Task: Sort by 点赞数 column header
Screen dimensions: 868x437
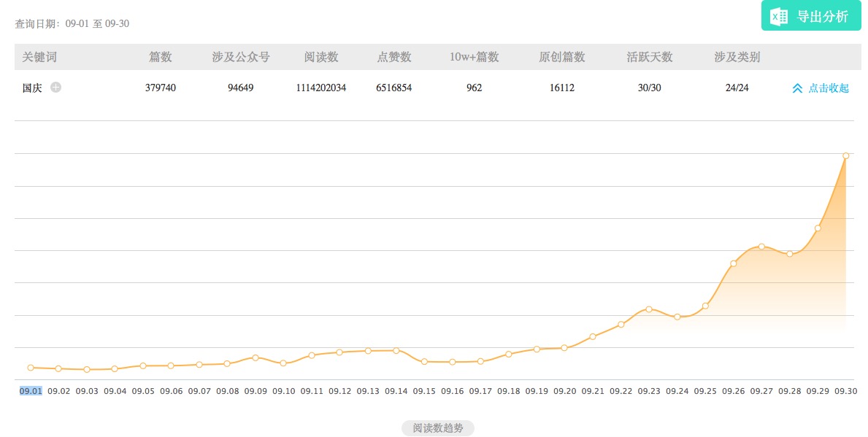Action: [394, 57]
